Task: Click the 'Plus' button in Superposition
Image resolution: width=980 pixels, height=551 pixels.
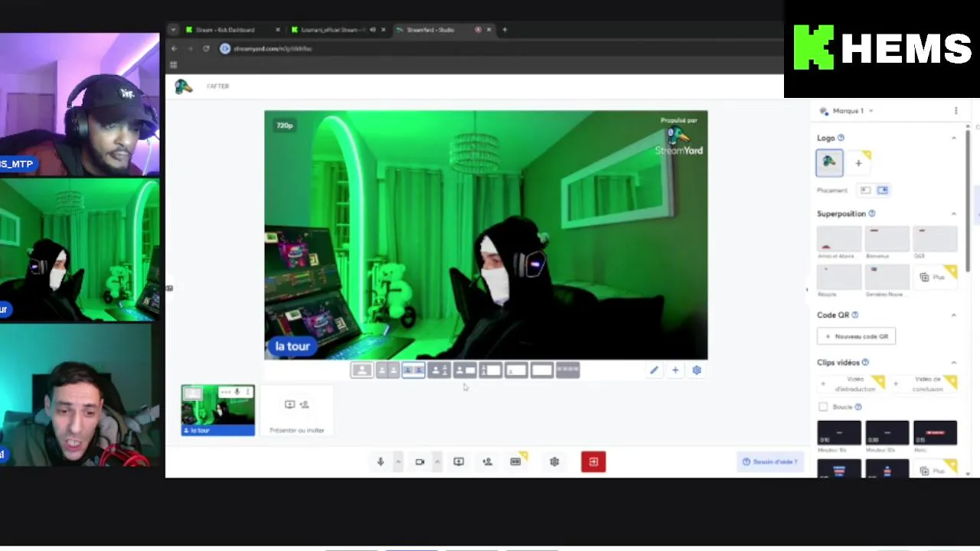Action: [x=935, y=277]
